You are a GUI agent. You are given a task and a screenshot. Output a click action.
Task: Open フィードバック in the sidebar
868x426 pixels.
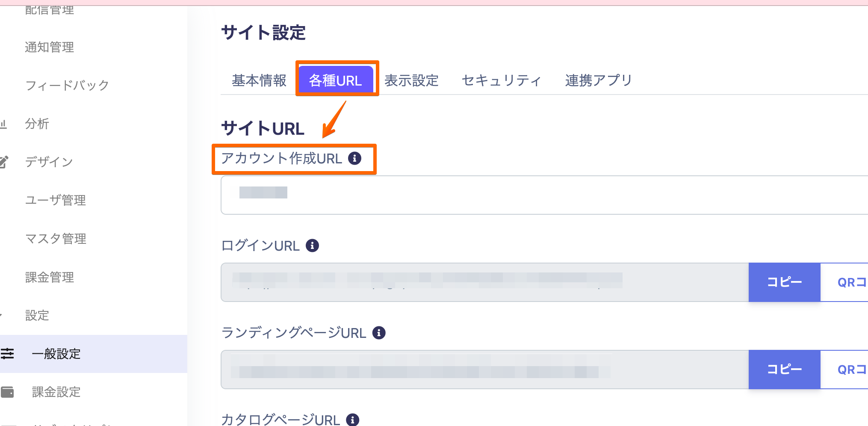(67, 85)
